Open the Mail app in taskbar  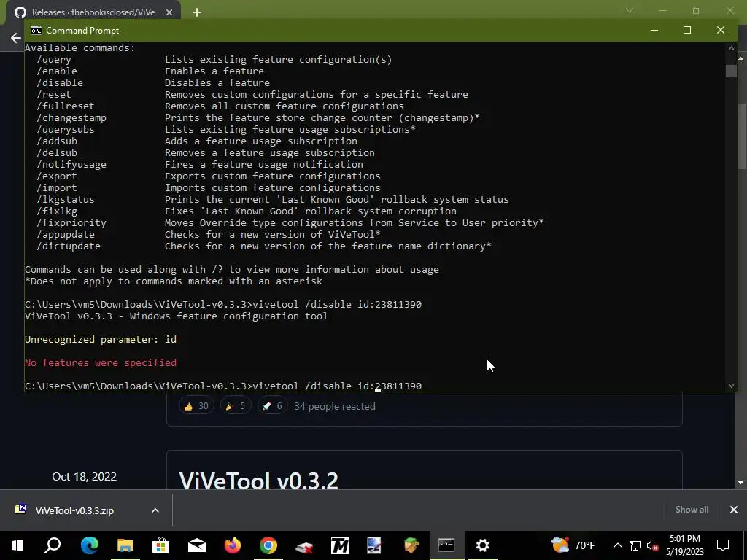point(197,545)
